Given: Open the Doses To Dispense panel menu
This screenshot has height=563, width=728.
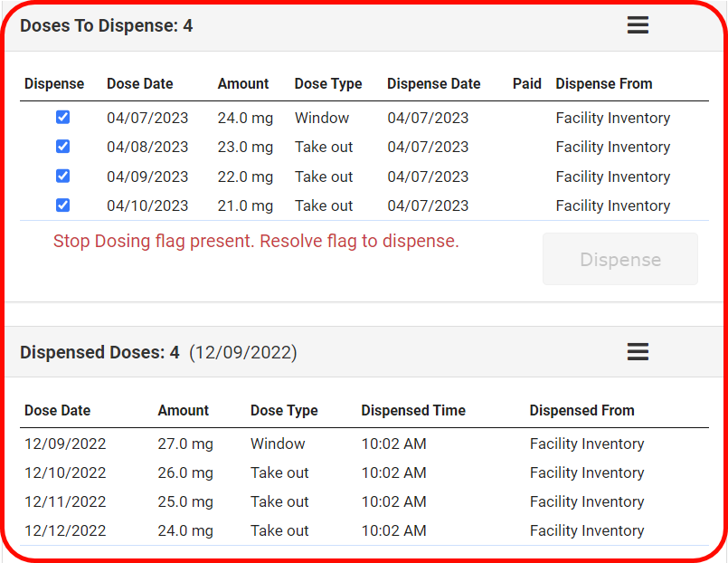Looking at the screenshot, I should (638, 25).
